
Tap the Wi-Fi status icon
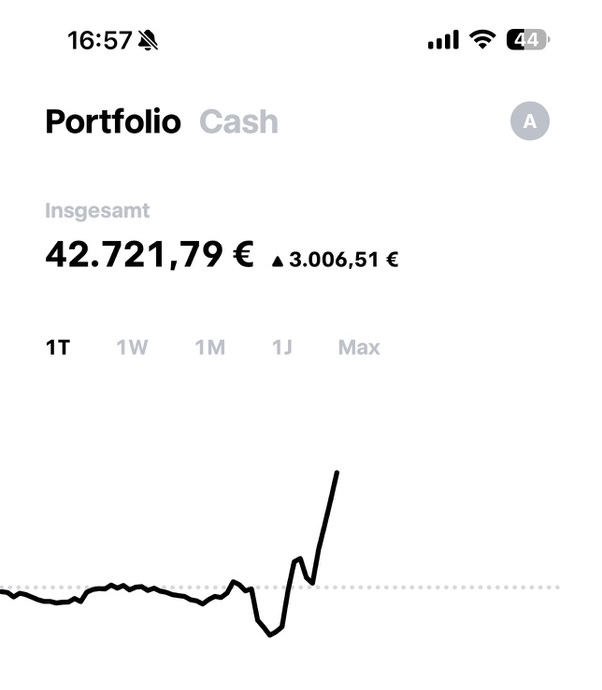click(x=483, y=40)
